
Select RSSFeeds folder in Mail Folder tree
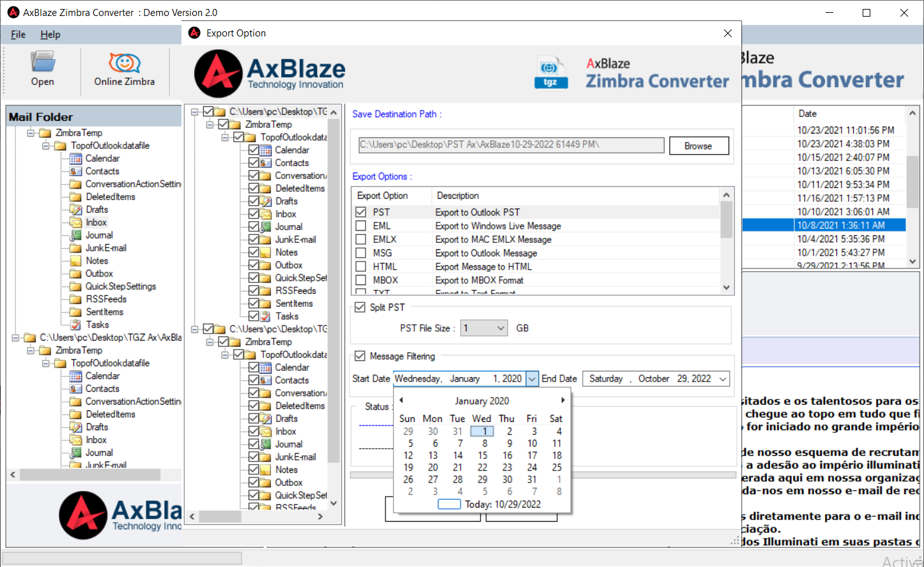click(106, 299)
